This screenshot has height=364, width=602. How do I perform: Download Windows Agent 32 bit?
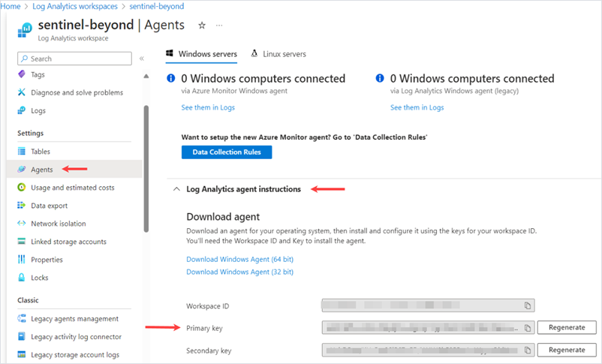[x=239, y=272]
